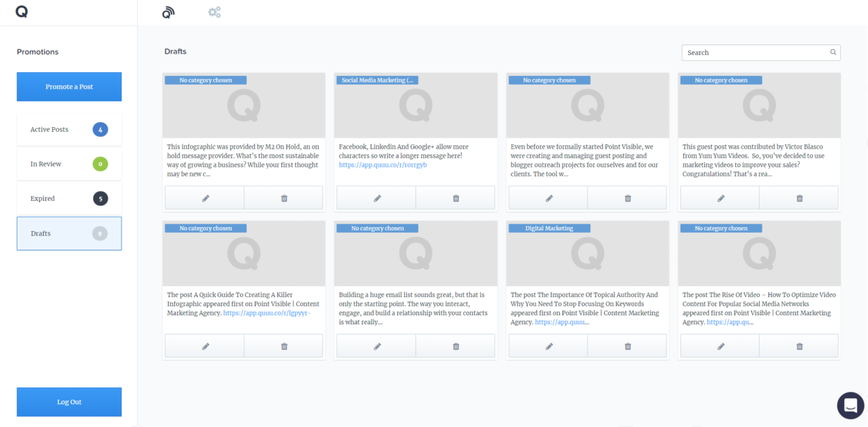Open the In Review section
Screen dimensions: 868x427
pyautogui.click(x=69, y=164)
